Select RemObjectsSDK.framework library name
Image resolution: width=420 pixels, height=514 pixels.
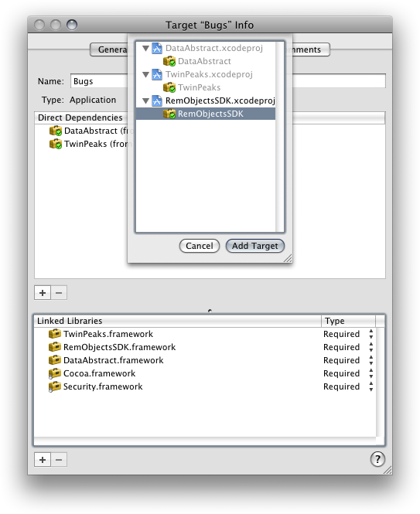point(119,347)
